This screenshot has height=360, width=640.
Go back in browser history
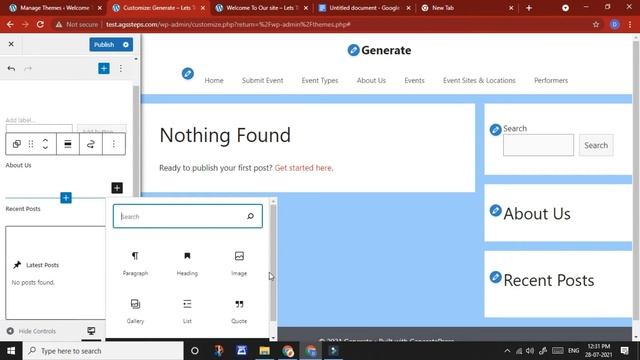(10, 24)
